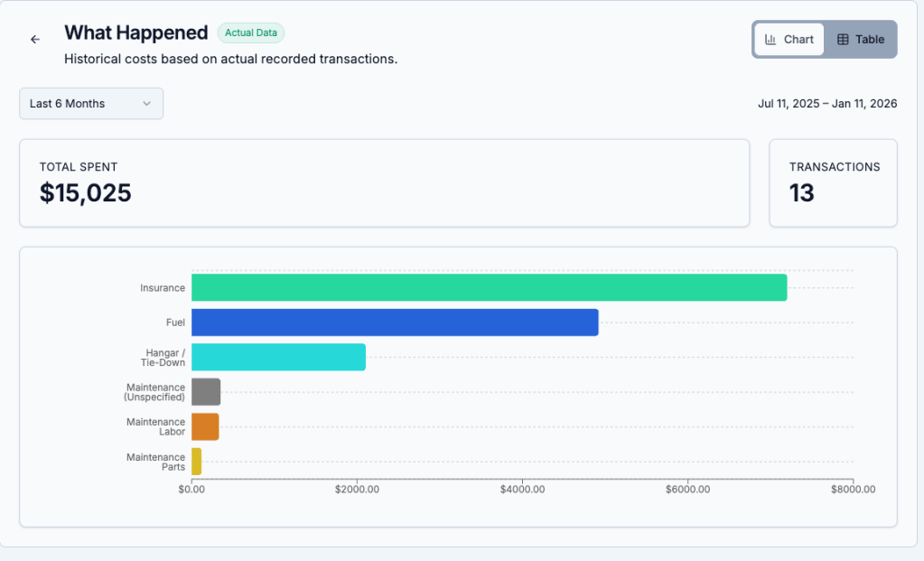
Task: Click the blue Fuel bar
Action: pyautogui.click(x=394, y=323)
